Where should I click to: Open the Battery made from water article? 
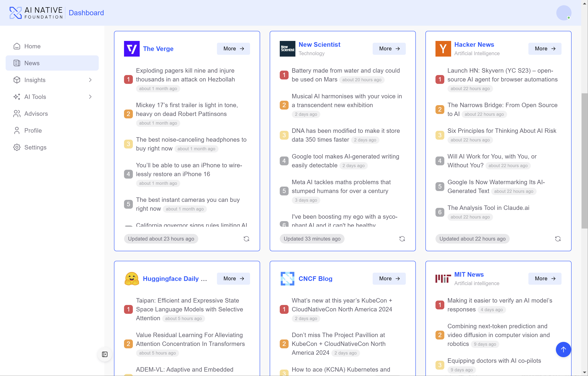(x=346, y=71)
